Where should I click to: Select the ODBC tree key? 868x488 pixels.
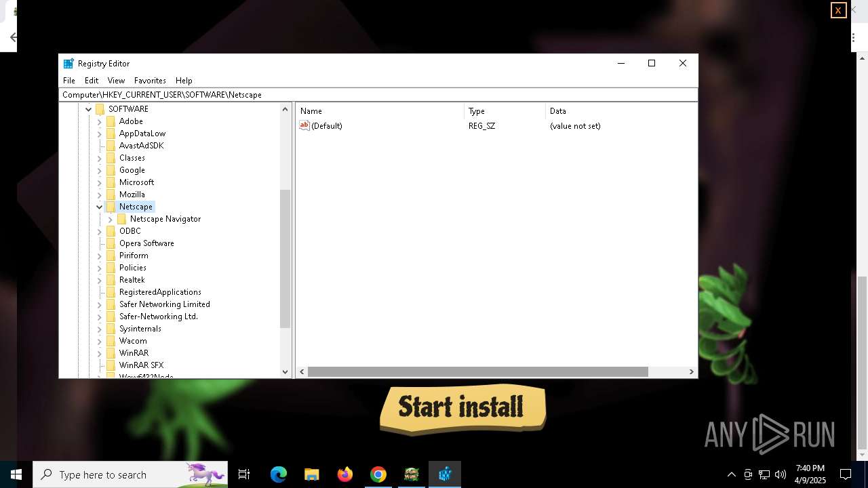click(130, 231)
